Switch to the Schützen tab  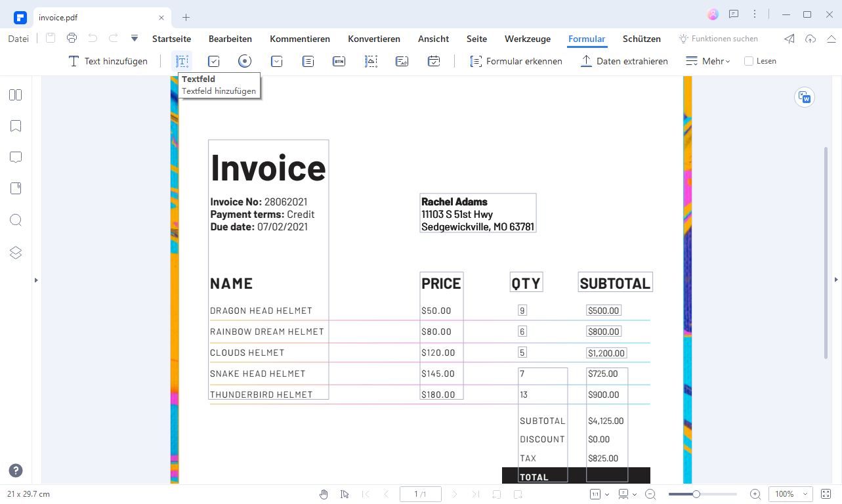(641, 39)
